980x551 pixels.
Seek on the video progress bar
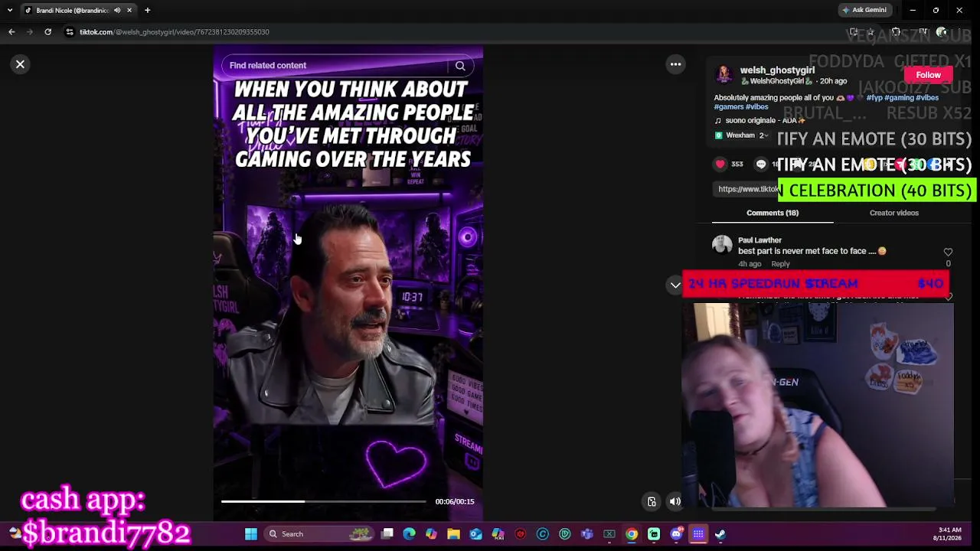(324, 501)
